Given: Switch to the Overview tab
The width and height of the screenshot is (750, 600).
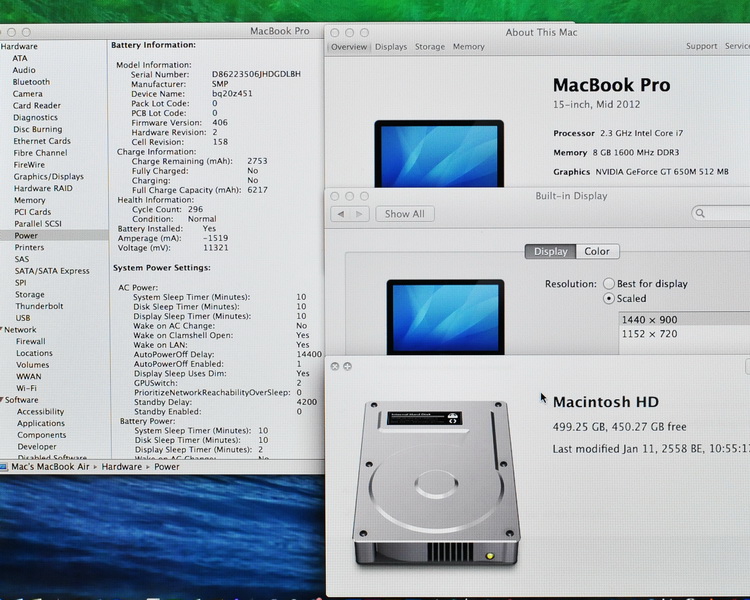Looking at the screenshot, I should (349, 47).
